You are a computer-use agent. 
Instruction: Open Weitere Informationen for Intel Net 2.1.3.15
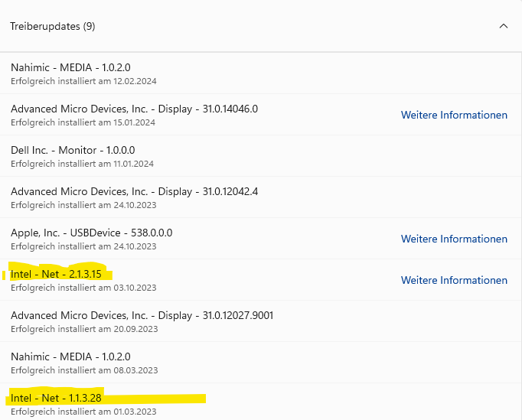454,280
